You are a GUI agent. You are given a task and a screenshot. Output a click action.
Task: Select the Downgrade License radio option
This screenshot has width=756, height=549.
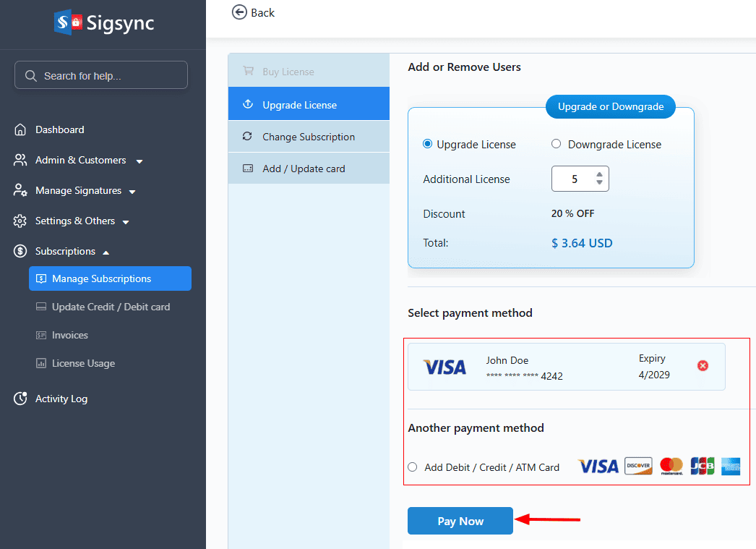[557, 144]
